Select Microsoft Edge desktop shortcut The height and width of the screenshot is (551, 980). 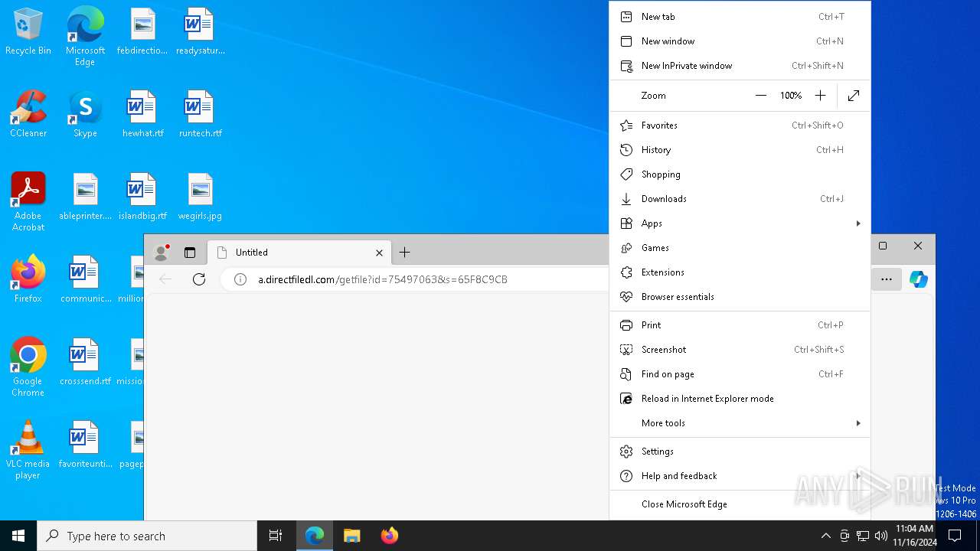[x=85, y=37]
